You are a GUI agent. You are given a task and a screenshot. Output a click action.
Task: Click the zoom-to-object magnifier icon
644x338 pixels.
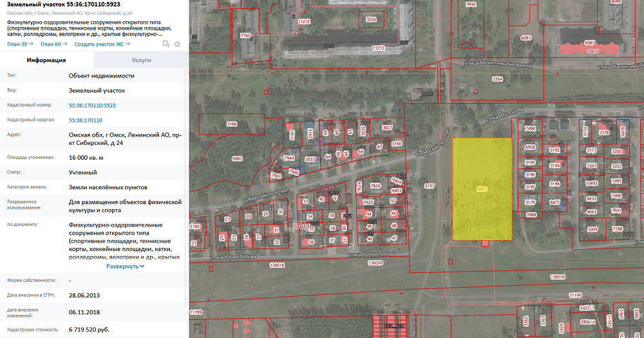click(166, 44)
